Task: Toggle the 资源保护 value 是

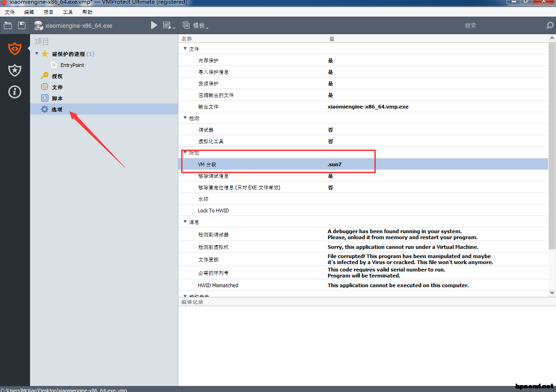Action: point(330,84)
